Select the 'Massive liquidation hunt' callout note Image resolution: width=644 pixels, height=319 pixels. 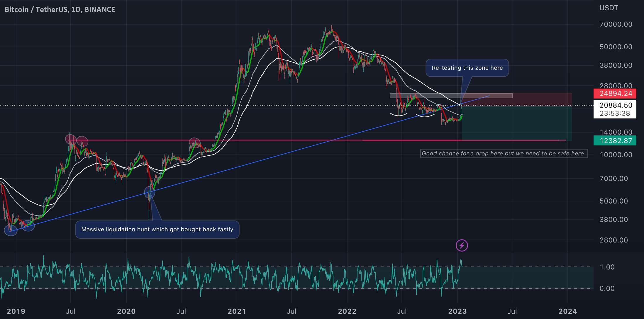pyautogui.click(x=157, y=229)
